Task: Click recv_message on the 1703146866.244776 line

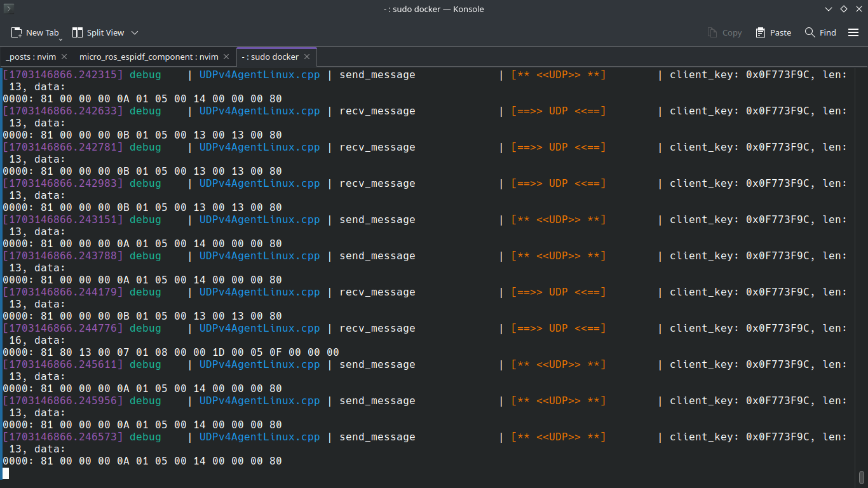Action: (377, 328)
